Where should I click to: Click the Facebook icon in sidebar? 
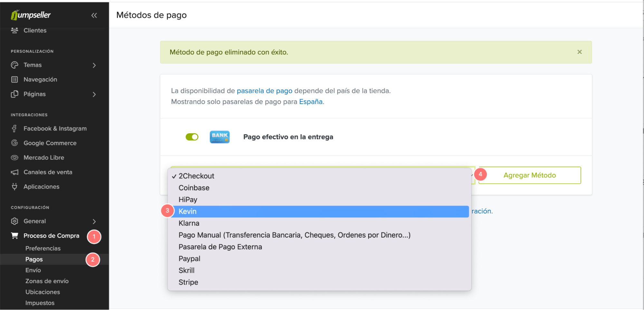point(14,128)
